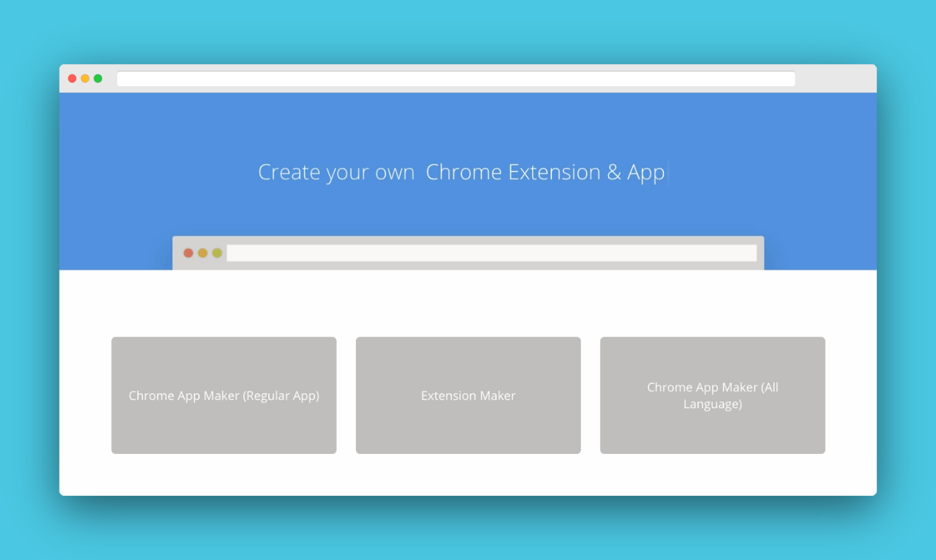Viewport: 936px width, 560px height.
Task: Click the main browser address bar
Action: click(455, 78)
